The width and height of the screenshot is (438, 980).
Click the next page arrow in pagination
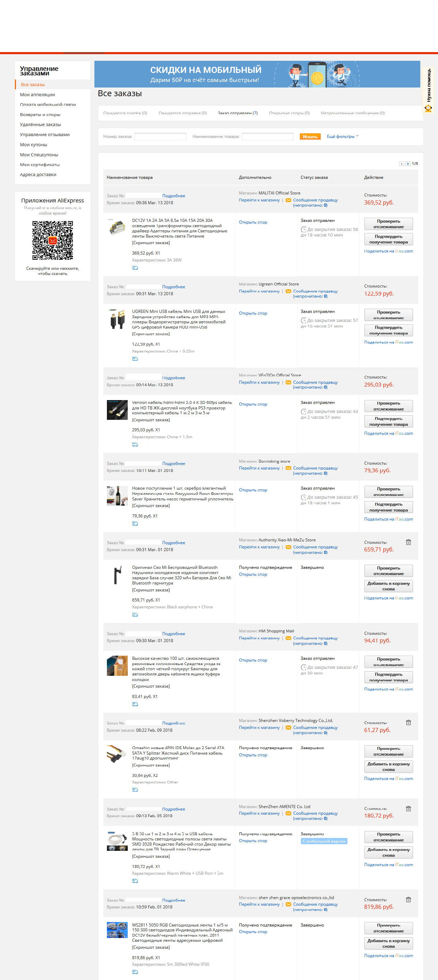click(x=408, y=164)
